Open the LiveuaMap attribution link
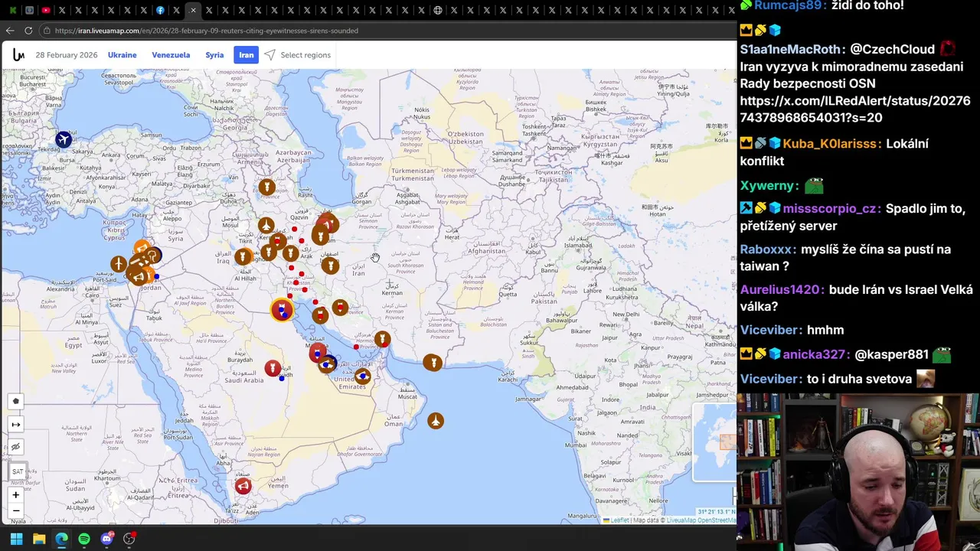The width and height of the screenshot is (980, 551). (681, 520)
